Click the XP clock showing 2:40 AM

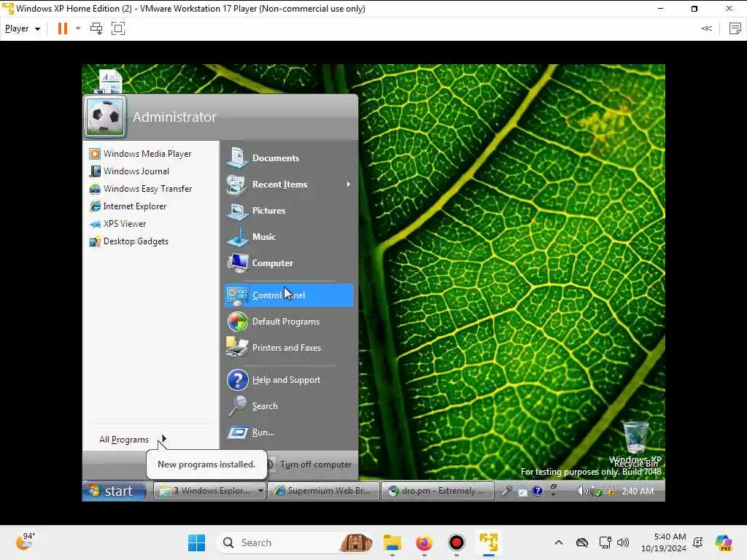coord(638,491)
